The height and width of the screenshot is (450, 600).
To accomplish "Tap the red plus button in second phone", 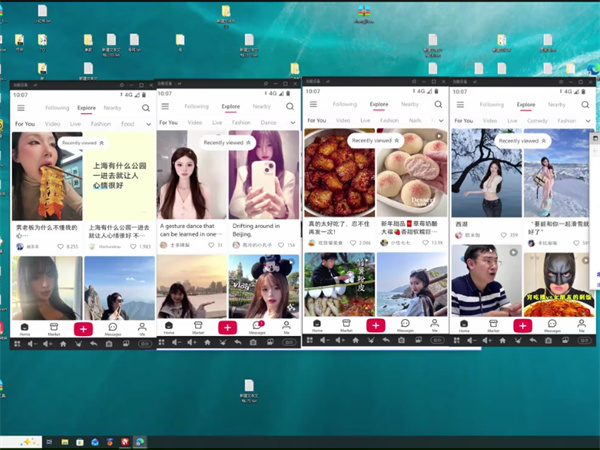I will point(227,328).
